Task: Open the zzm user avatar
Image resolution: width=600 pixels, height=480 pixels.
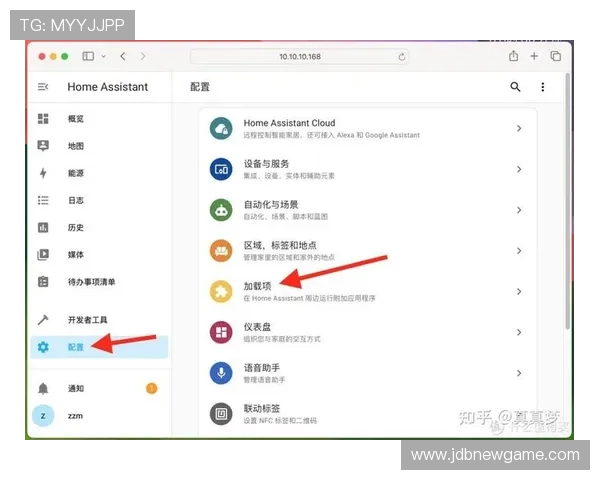Action: coord(43,416)
